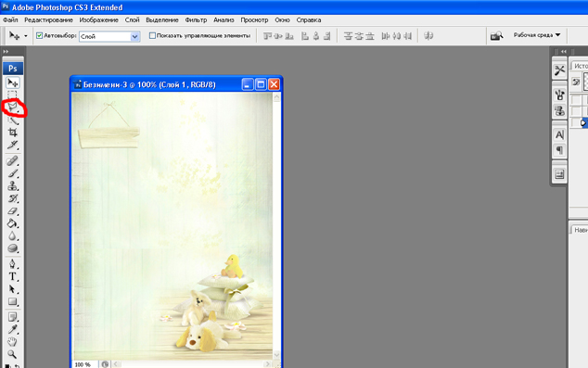Viewport: 588px width, 368px height.
Task: Open the Изображение menu
Action: click(99, 19)
